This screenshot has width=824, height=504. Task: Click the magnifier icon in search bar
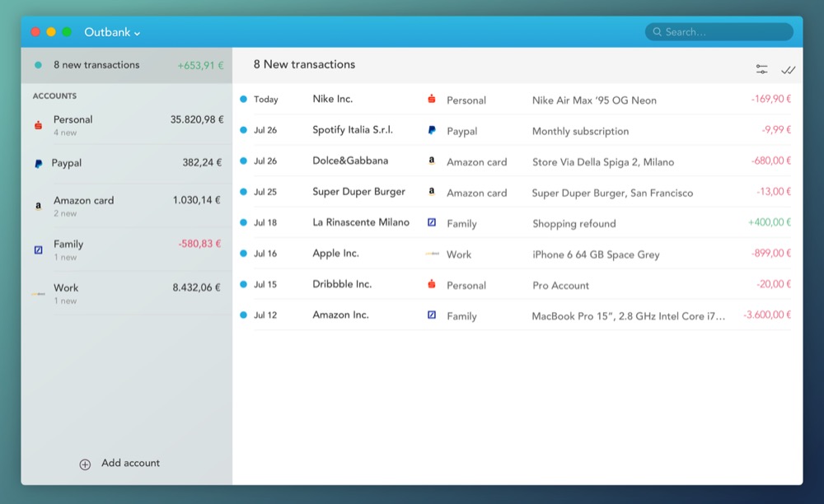point(657,32)
